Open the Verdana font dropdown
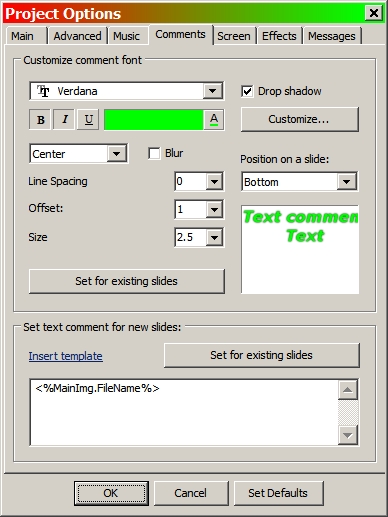This screenshot has height=517, width=388. (213, 91)
